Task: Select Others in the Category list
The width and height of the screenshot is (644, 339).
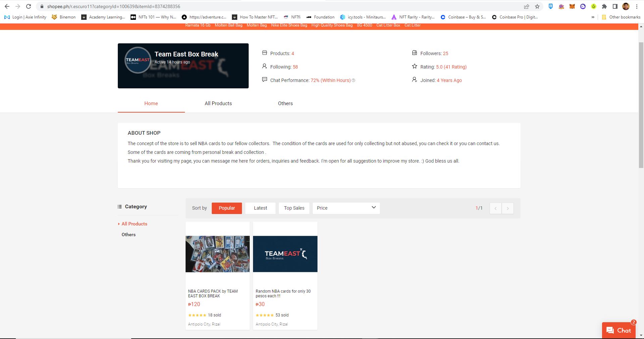Action: (129, 235)
